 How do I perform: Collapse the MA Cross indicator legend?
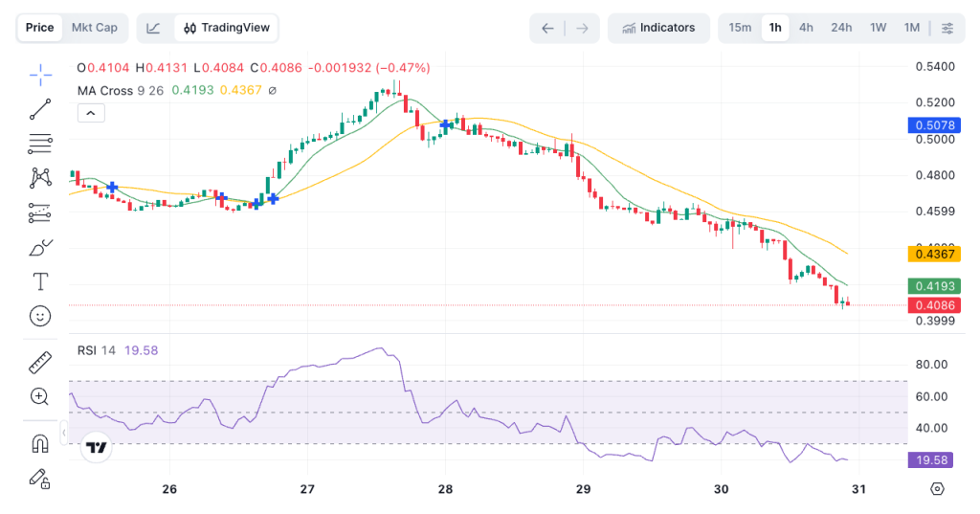pyautogui.click(x=91, y=113)
